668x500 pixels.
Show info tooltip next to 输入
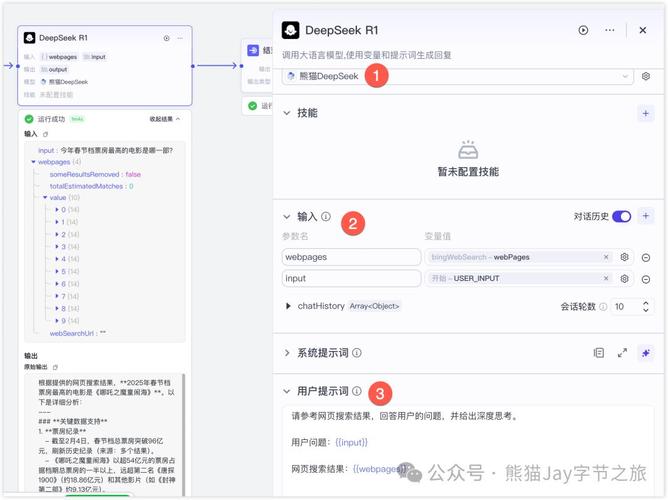pos(326,217)
